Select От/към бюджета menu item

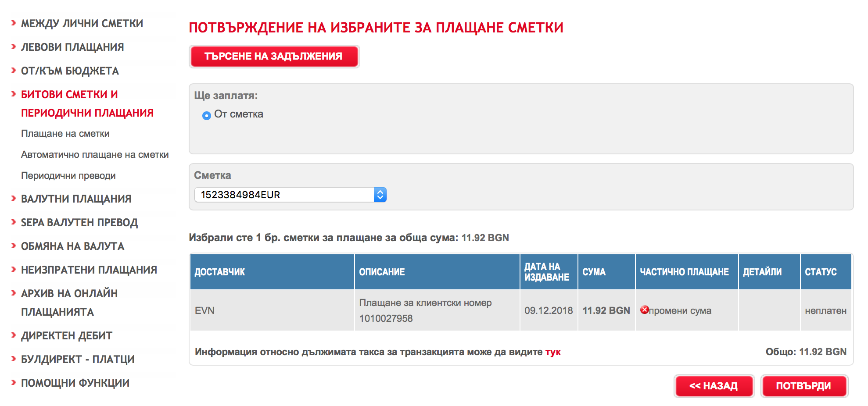click(x=70, y=71)
